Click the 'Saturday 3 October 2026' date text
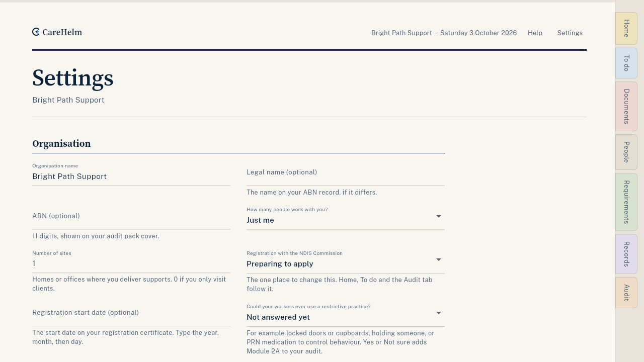Viewport: 644px width, 362px height. click(478, 33)
